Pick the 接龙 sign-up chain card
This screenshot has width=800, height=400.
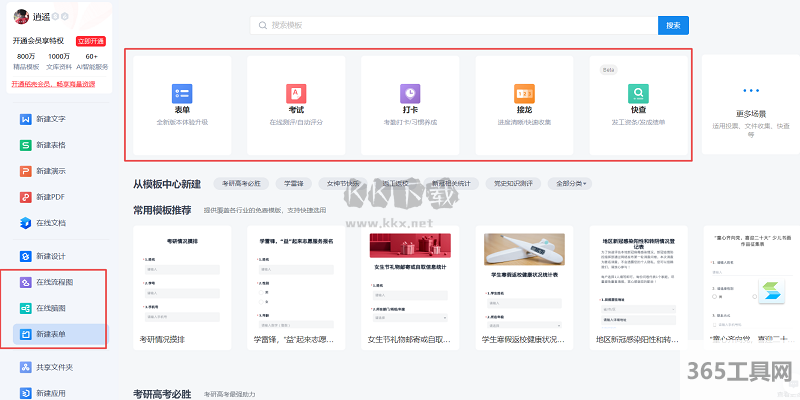524,105
